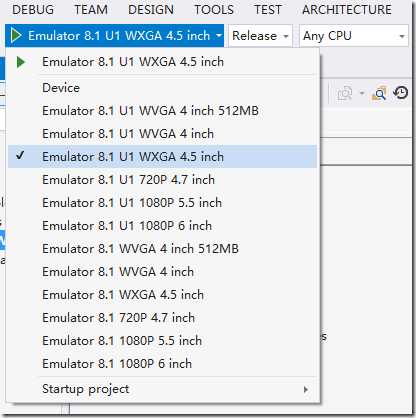Select checked Emulator 8.1 U1 WXGA 4.5 inch
Viewport: 416px width, 418px height.
click(162, 157)
